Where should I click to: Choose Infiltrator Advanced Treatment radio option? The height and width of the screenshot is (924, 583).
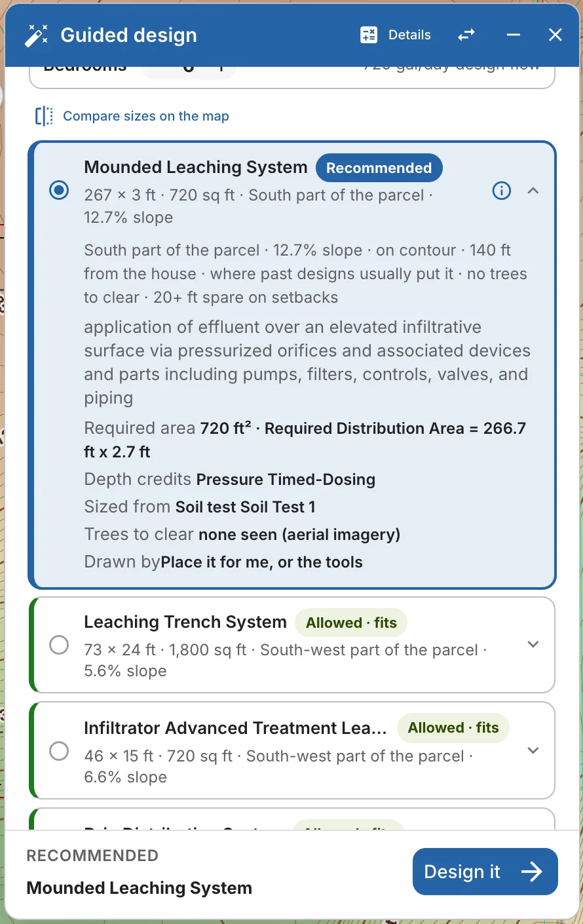[59, 751]
